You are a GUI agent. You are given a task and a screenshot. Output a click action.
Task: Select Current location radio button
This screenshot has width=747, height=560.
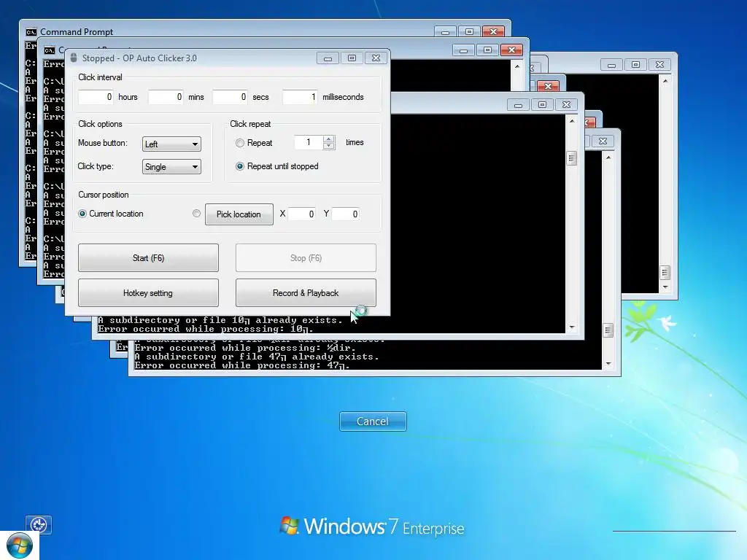coord(82,214)
